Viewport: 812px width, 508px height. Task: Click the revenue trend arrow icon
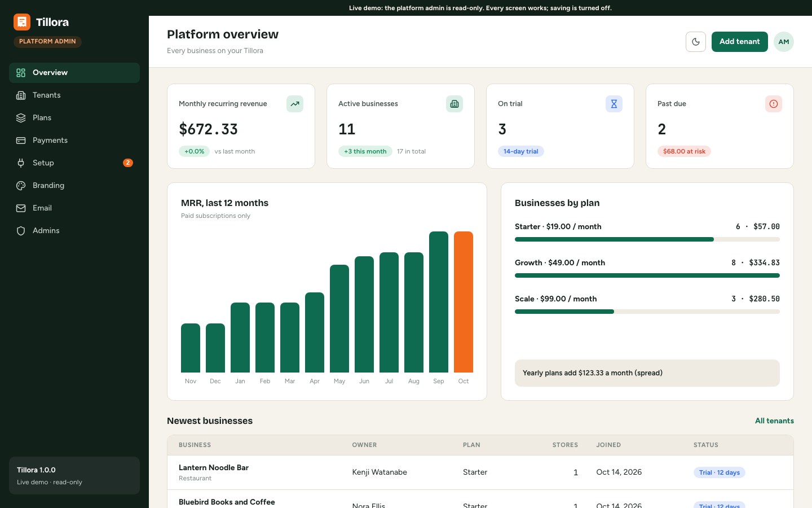(x=295, y=104)
